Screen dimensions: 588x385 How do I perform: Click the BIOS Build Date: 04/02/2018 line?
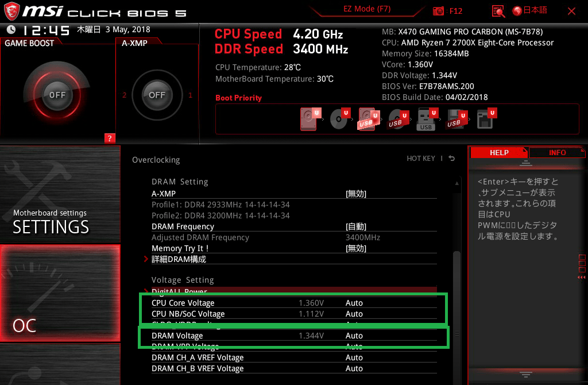tap(435, 97)
